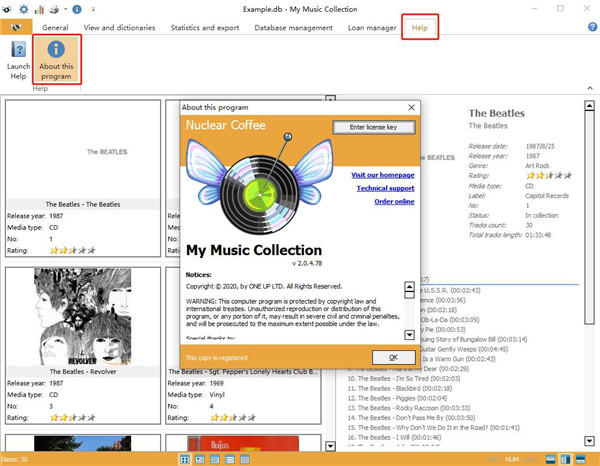The width and height of the screenshot is (600, 466).
Task: Collapse the ribbon using the chevron
Action: point(590,88)
